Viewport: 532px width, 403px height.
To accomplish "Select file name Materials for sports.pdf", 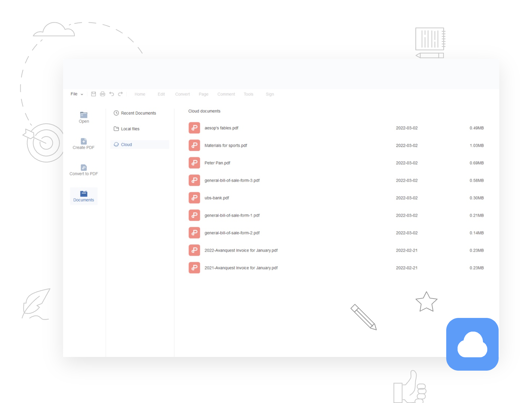I will (x=226, y=145).
